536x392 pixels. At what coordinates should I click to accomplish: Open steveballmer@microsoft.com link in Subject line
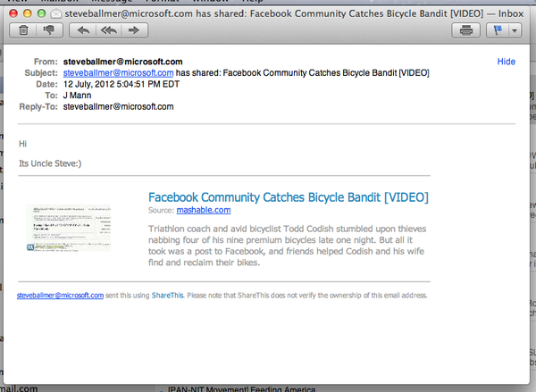pyautogui.click(x=118, y=73)
